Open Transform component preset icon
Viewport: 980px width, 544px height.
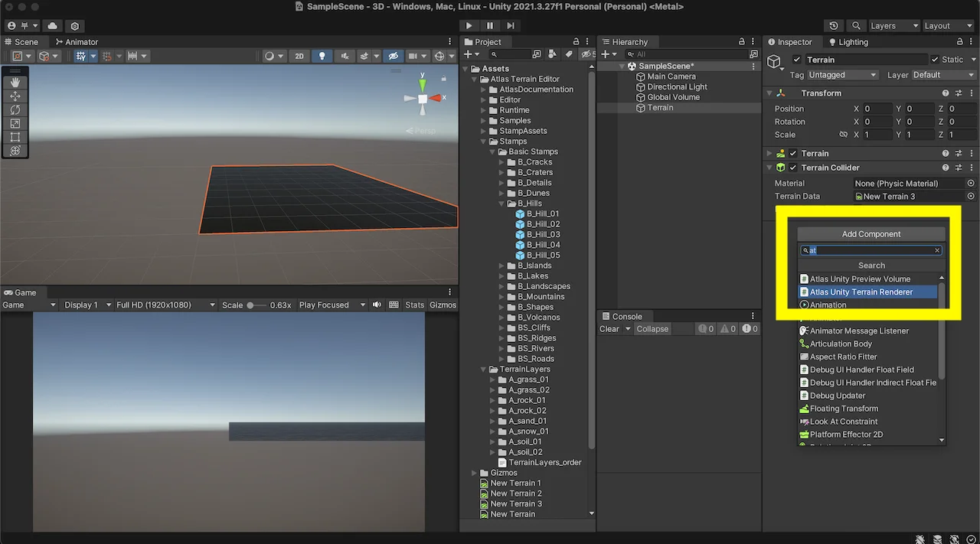point(959,93)
